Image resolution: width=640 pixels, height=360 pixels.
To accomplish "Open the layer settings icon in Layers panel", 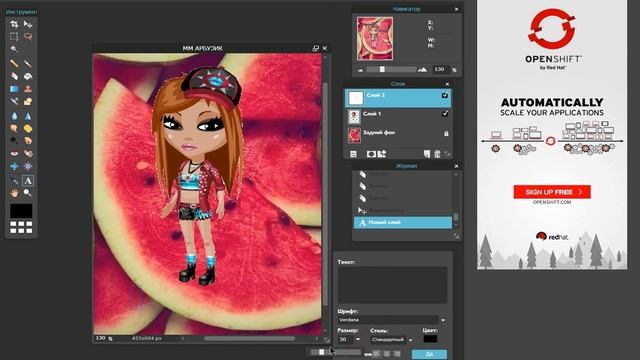I will pos(353,154).
